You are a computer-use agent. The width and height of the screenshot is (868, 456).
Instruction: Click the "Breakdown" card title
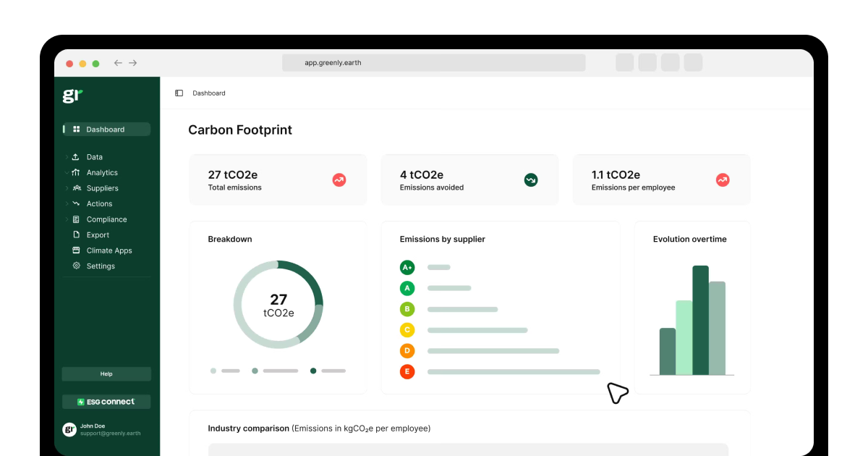(230, 239)
